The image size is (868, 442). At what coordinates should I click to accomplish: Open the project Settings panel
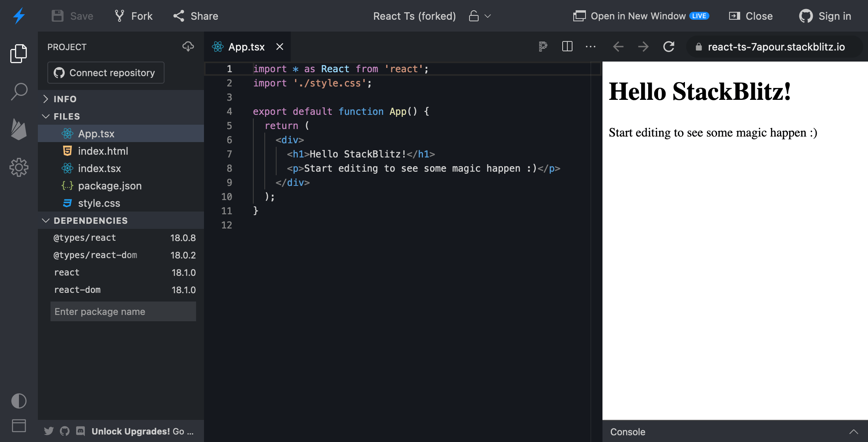click(19, 167)
